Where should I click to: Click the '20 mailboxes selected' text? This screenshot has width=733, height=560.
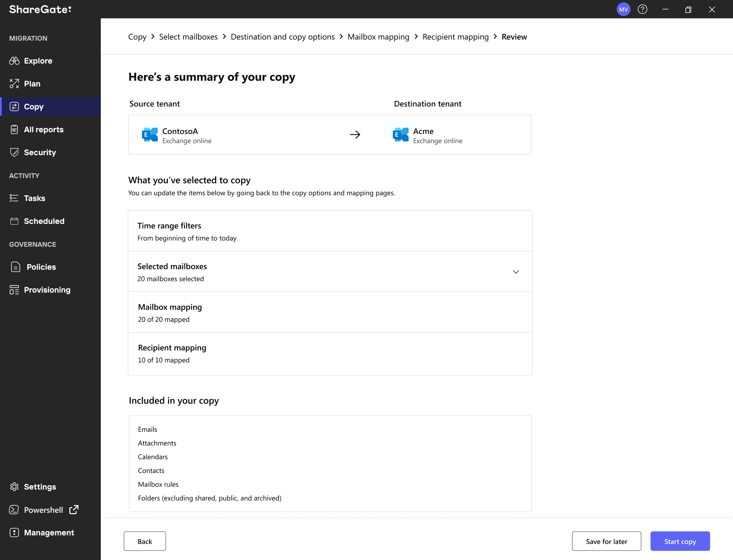[170, 279]
